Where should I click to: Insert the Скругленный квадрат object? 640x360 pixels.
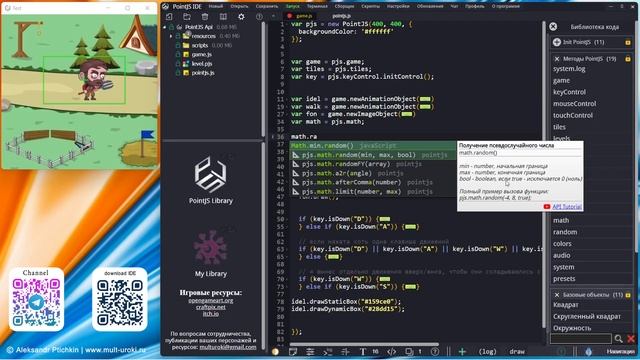click(587, 316)
